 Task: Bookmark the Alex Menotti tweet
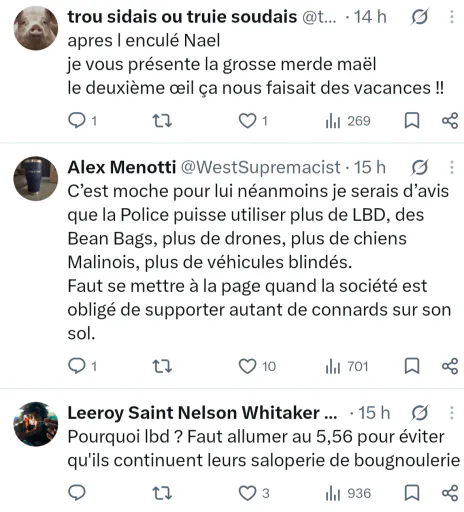click(412, 366)
